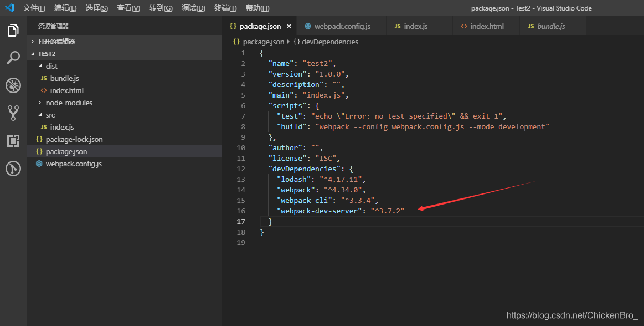The height and width of the screenshot is (326, 644).
Task: Click the webpack --config build command string
Action: click(432, 126)
